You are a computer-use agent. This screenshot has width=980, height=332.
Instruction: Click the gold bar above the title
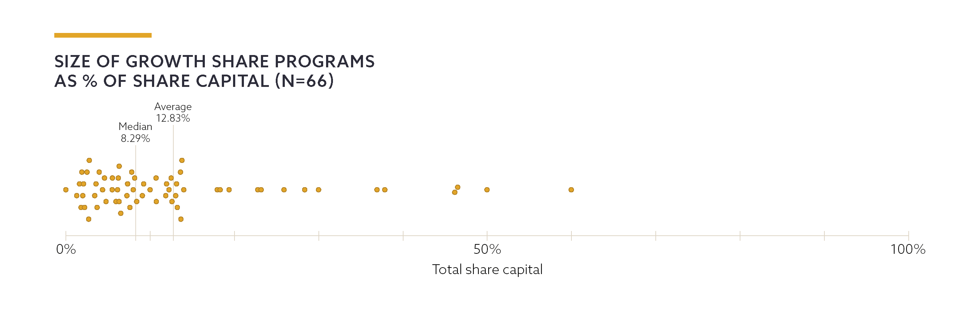tap(103, 35)
